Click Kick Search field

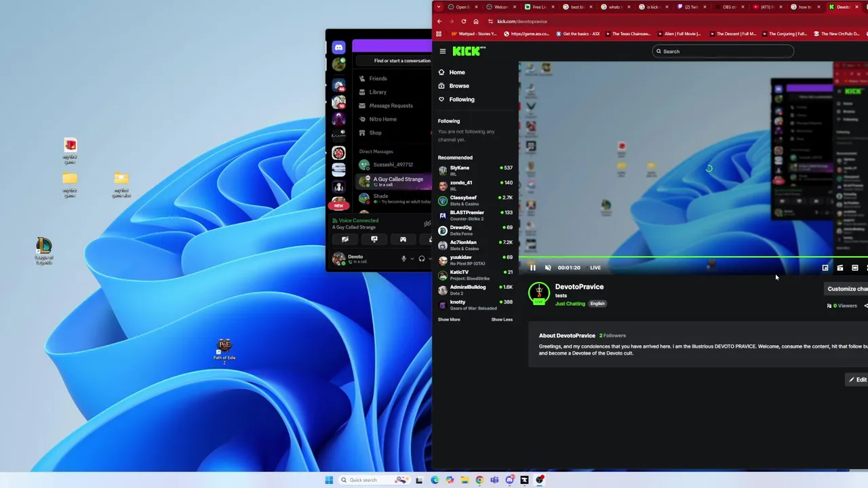(x=723, y=52)
